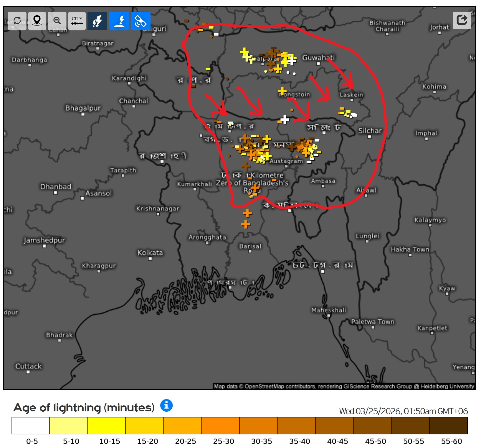Screen dimensions: 482x448
Task: Open the lightning age info icon
Action: point(166,405)
